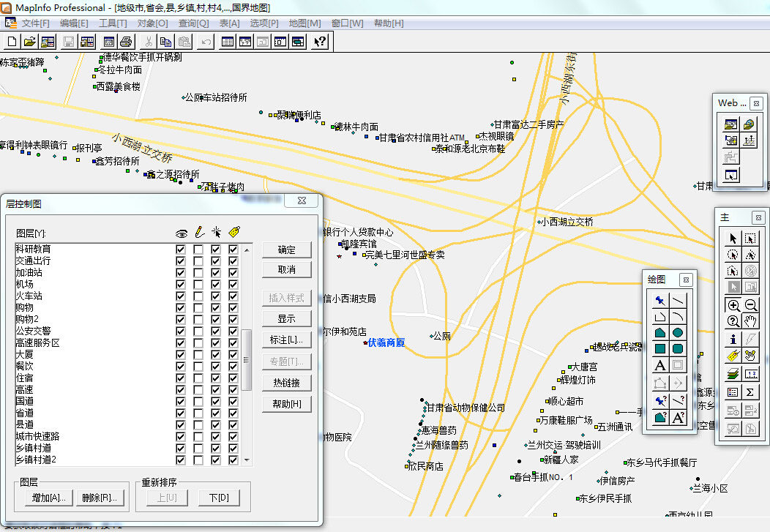Click the 显示 button
This screenshot has height=532, width=770.
point(287,318)
